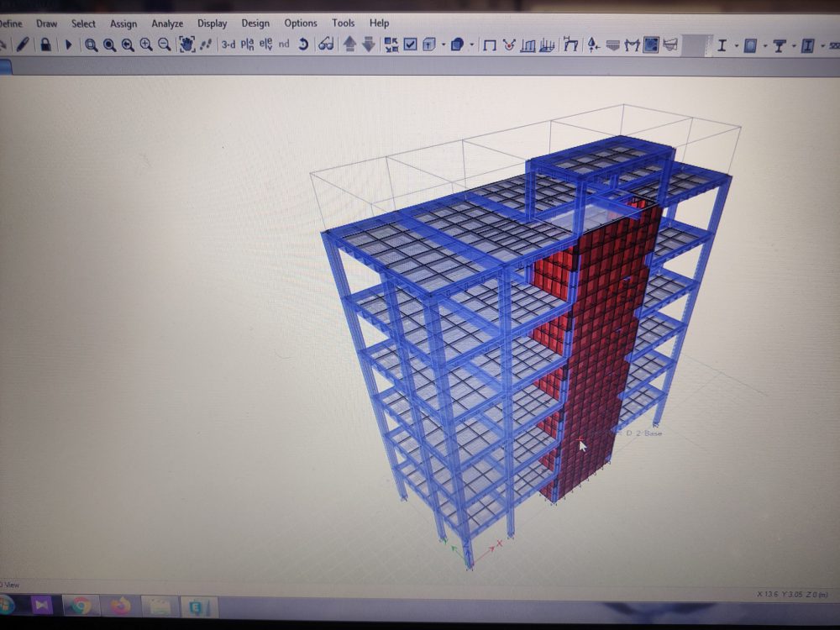
Task: Expand the I-beam frame design dropdown arrow
Action: (x=736, y=45)
